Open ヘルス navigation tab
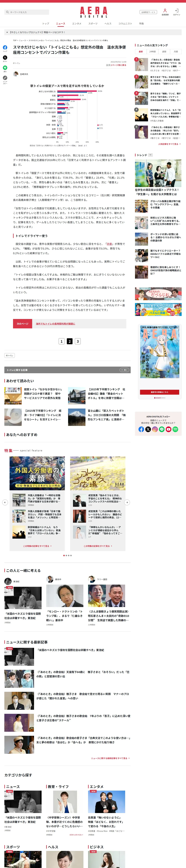The width and height of the screenshot is (186, 868). (108, 24)
